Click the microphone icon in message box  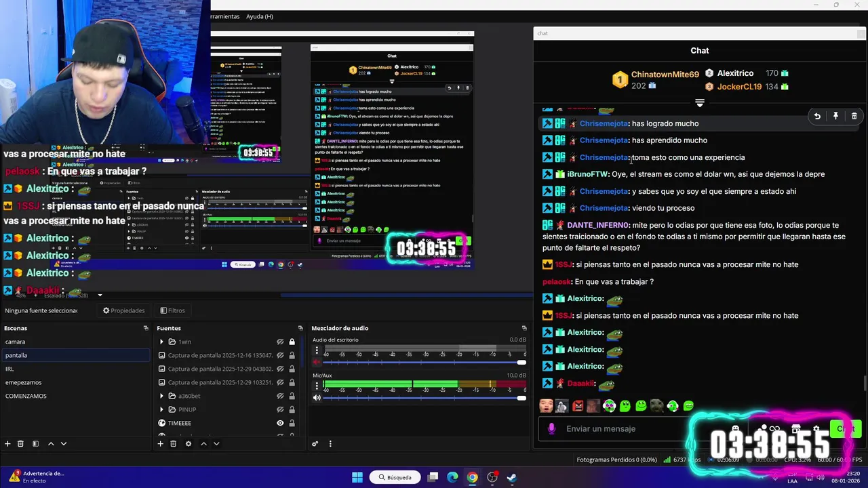click(551, 428)
